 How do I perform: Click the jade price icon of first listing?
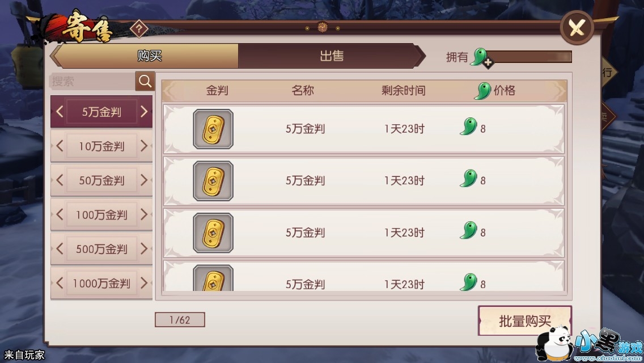[469, 126]
